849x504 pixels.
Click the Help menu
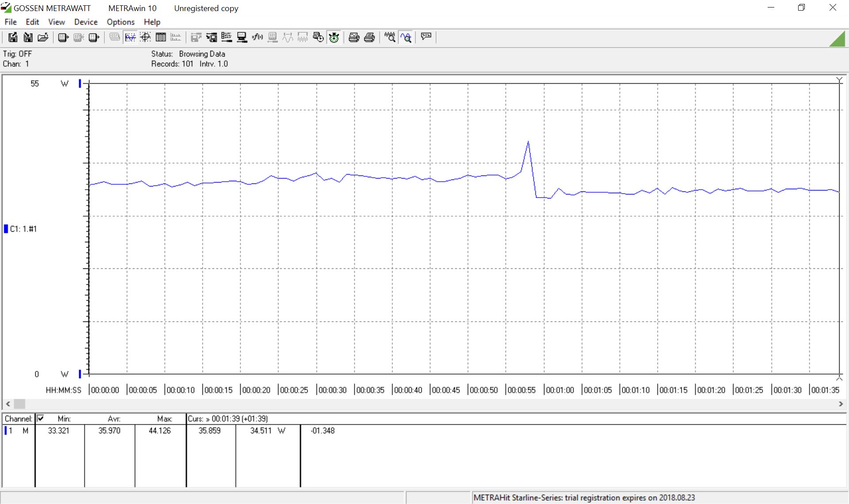click(x=152, y=22)
